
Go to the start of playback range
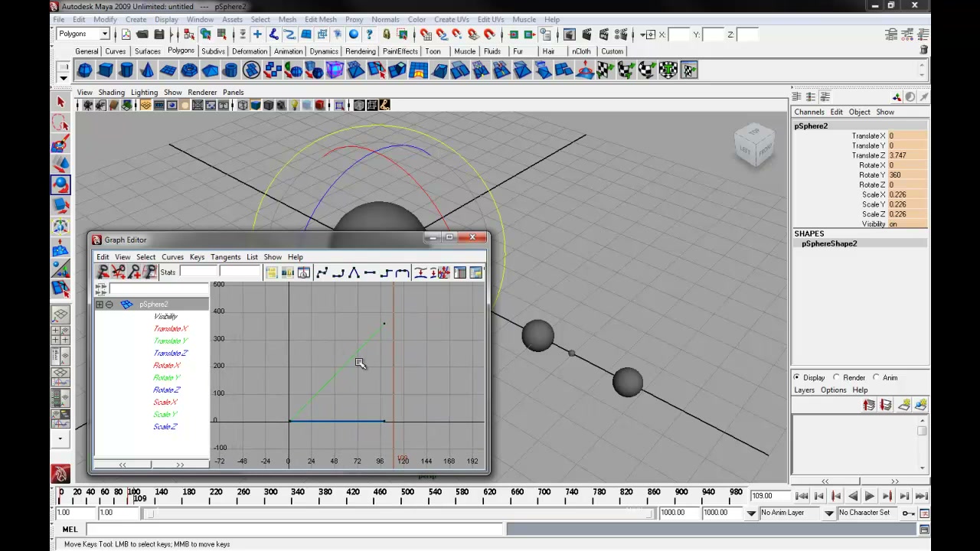point(802,496)
